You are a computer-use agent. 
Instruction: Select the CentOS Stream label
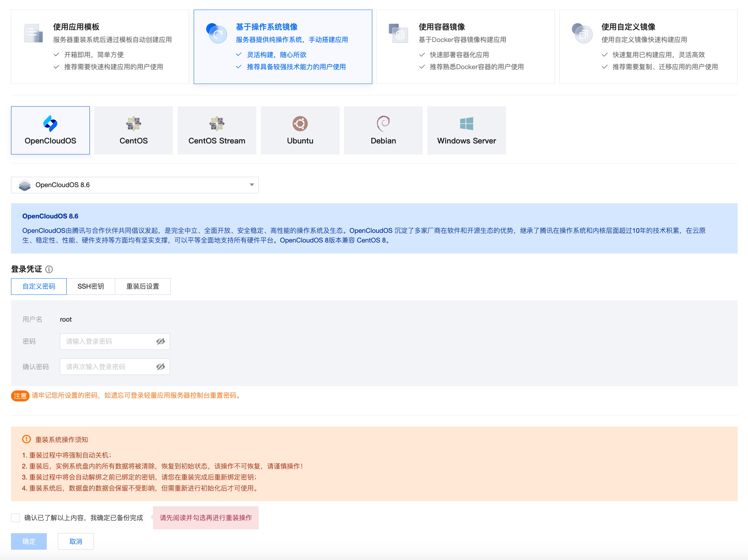click(x=217, y=141)
